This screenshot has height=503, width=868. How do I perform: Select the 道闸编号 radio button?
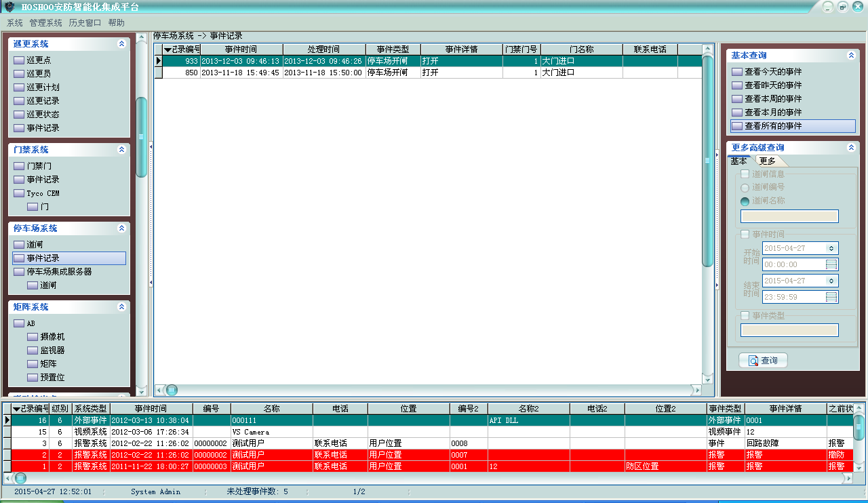pyautogui.click(x=745, y=187)
